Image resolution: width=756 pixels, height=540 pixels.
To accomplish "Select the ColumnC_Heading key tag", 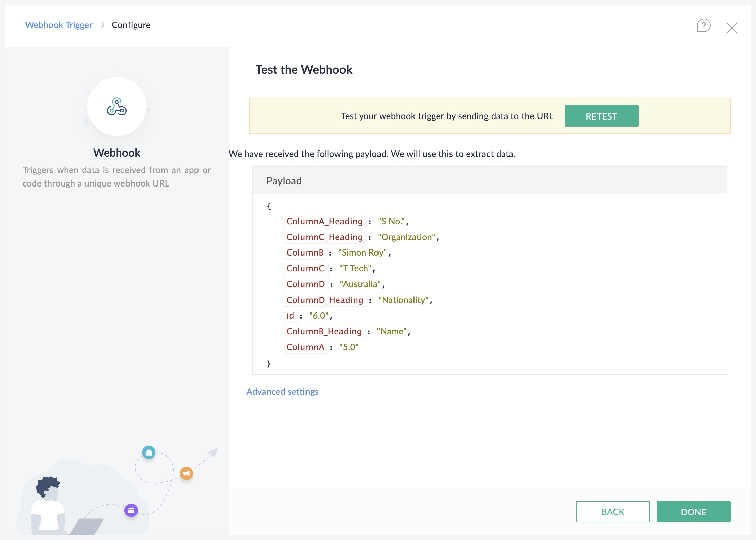I will pyautogui.click(x=324, y=237).
